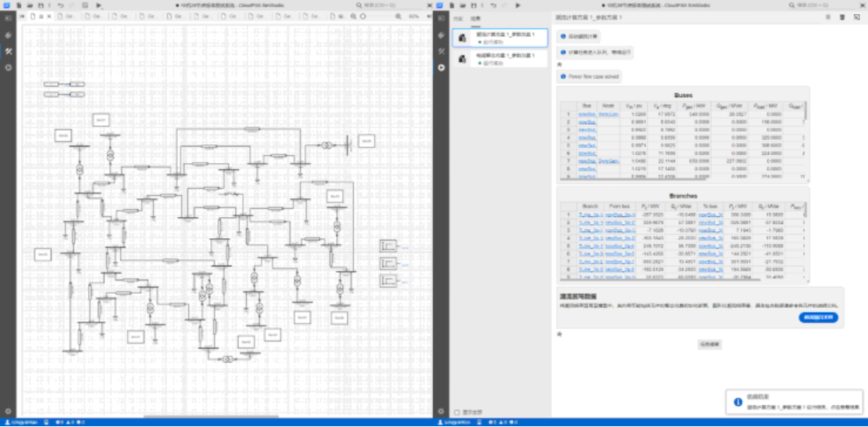Toggle the checkbox at bottom of results list

[x=457, y=412]
